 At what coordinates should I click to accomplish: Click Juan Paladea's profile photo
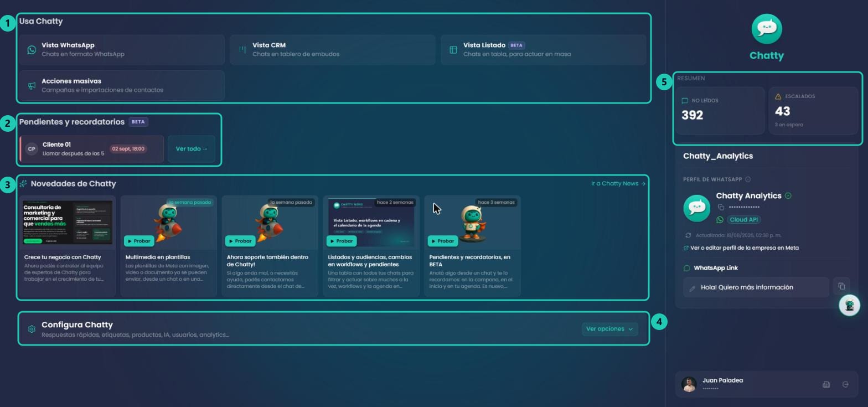point(689,384)
